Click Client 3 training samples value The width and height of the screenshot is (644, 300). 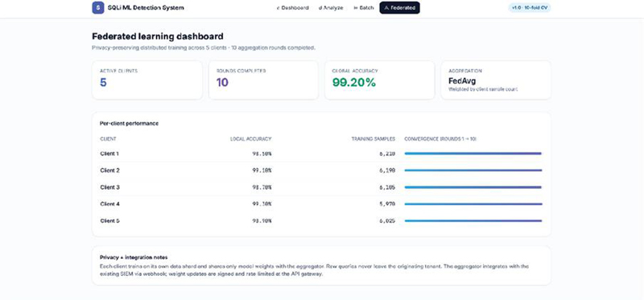pyautogui.click(x=387, y=187)
